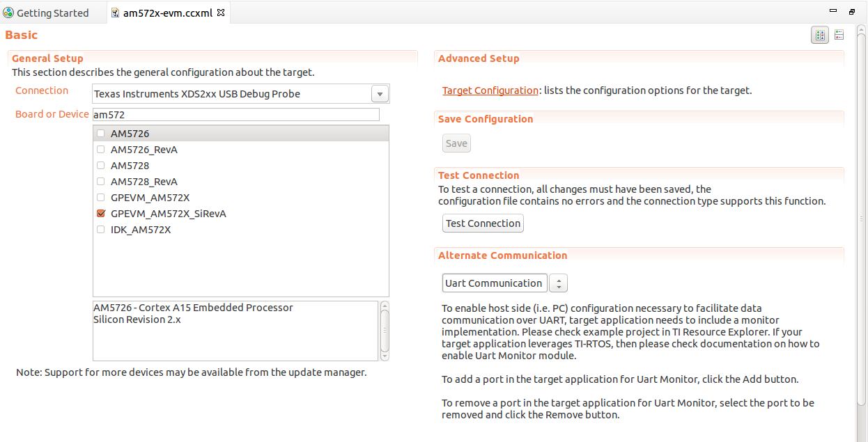
Task: Open the Uart Communication combo box
Action: tap(494, 283)
